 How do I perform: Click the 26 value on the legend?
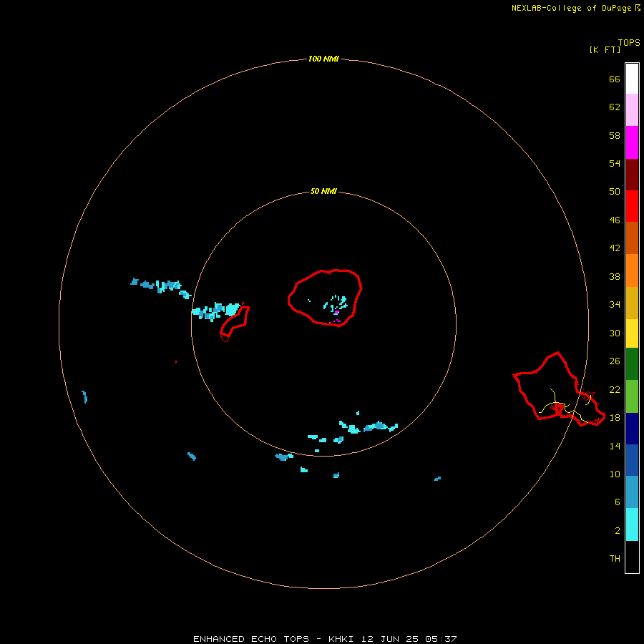(615, 361)
